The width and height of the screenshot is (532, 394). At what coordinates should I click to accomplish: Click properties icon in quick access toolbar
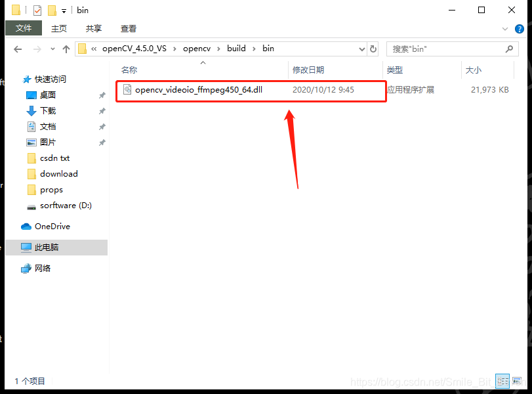[x=37, y=11]
